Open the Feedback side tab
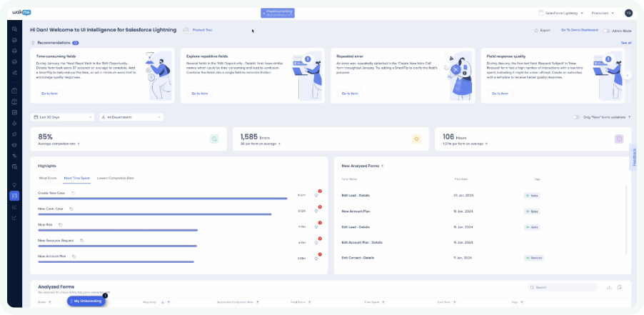The image size is (644, 315). 634,157
